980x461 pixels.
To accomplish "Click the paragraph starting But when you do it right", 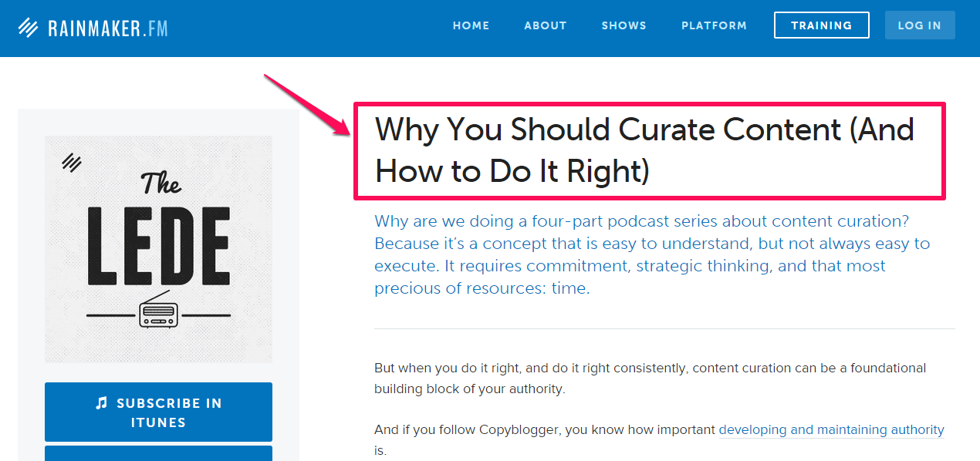I will 651,379.
